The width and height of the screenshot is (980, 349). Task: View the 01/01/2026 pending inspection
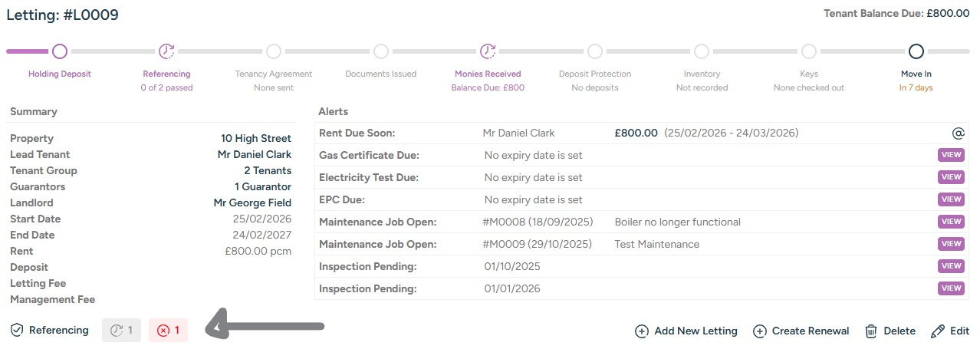tap(951, 288)
